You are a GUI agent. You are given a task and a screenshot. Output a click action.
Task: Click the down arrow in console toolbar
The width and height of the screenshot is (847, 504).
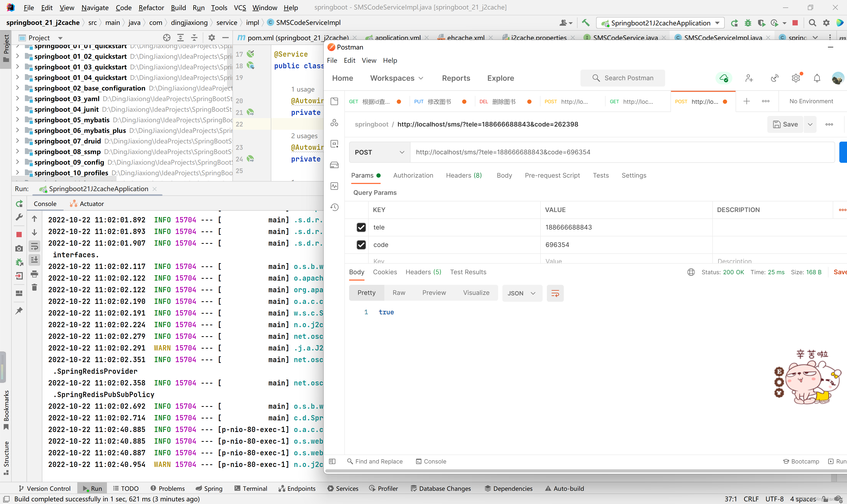(34, 232)
